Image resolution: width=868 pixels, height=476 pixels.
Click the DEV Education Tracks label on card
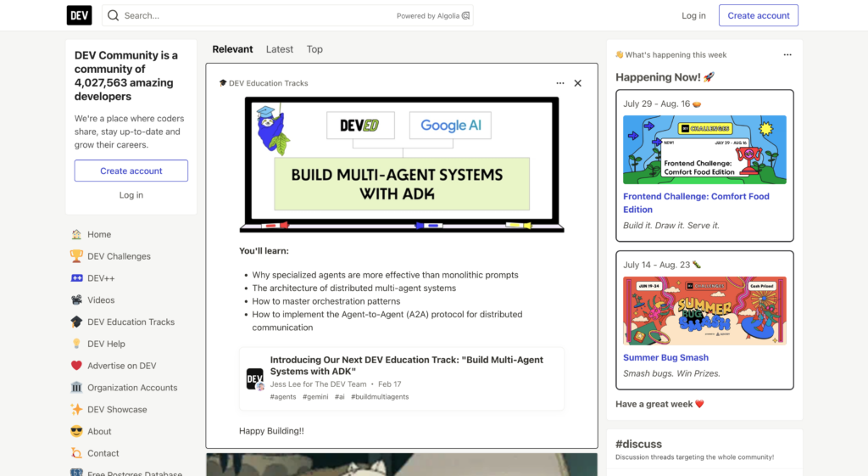pos(269,83)
